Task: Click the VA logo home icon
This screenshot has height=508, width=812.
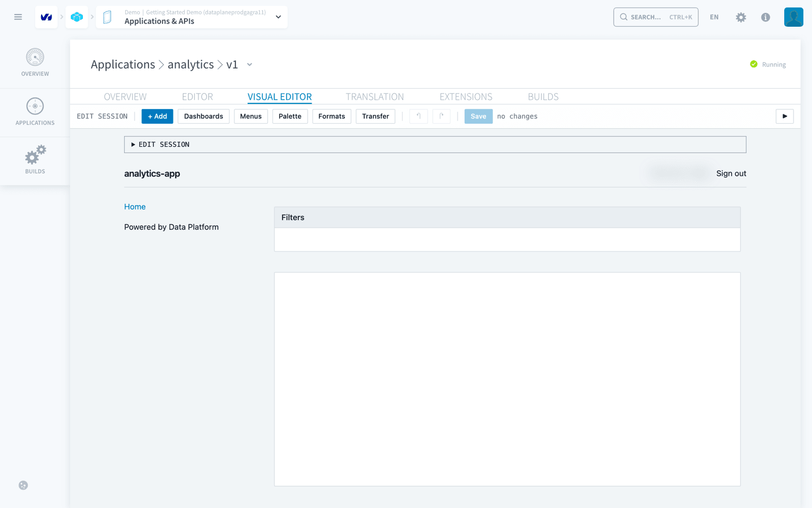Action: click(x=46, y=17)
